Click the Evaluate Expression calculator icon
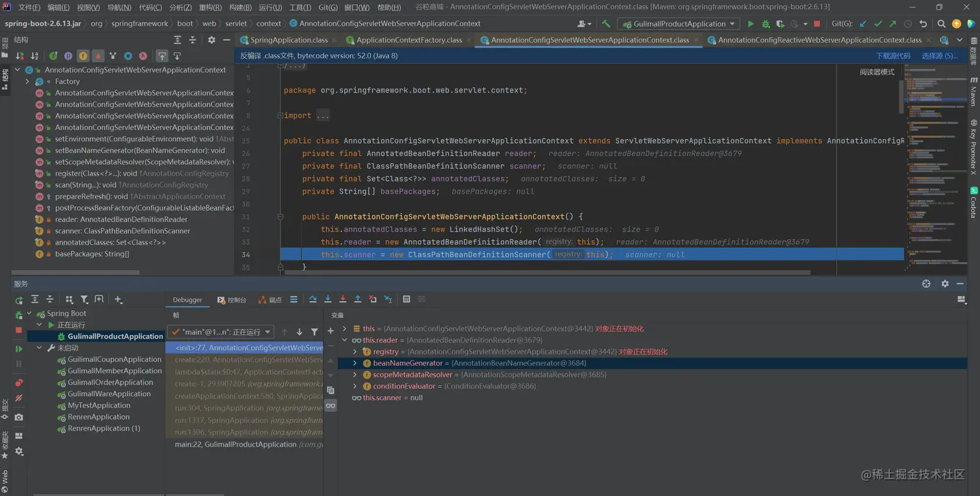This screenshot has height=496, width=980. pos(406,299)
